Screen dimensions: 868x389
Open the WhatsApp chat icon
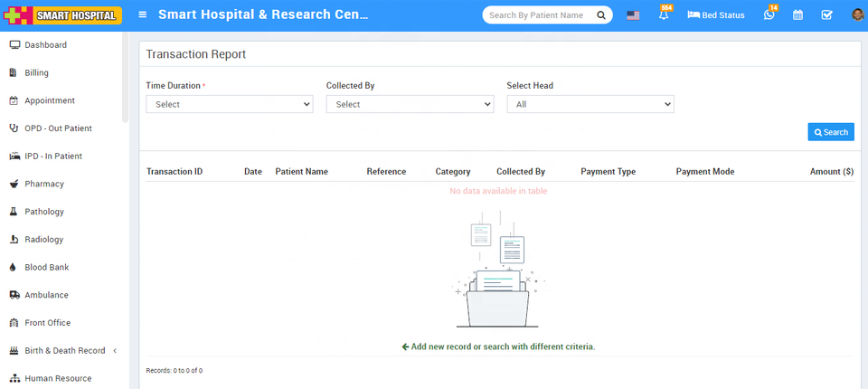[769, 15]
